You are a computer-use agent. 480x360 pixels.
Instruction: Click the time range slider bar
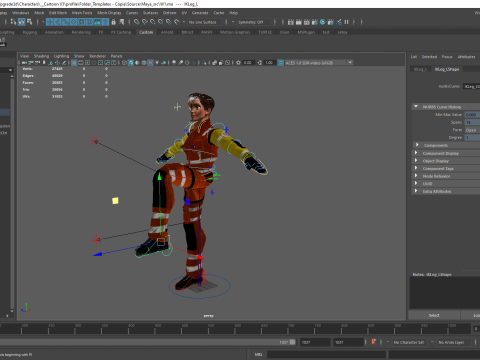click(x=148, y=342)
